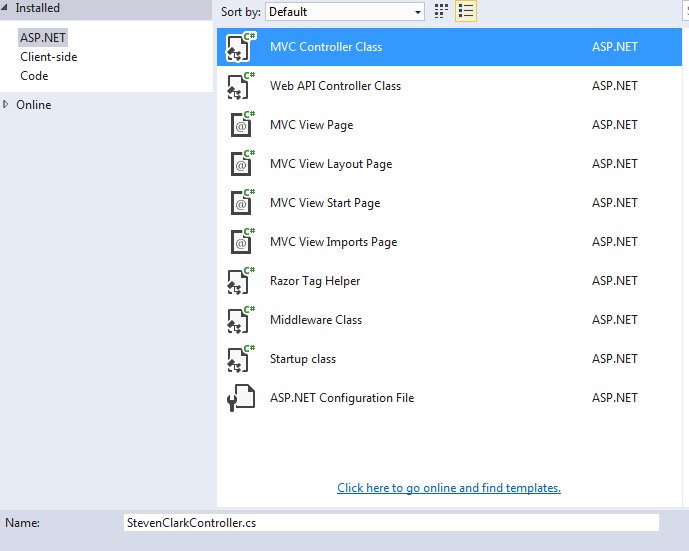Image resolution: width=689 pixels, height=551 pixels.
Task: Collapse the Installed templates node
Action: pyautogui.click(x=4, y=7)
